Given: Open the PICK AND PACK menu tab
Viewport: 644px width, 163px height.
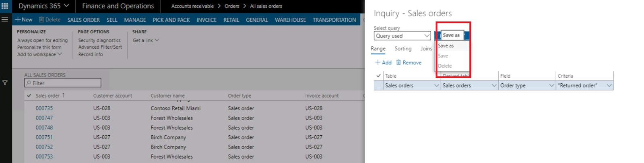Looking at the screenshot, I should tap(171, 20).
